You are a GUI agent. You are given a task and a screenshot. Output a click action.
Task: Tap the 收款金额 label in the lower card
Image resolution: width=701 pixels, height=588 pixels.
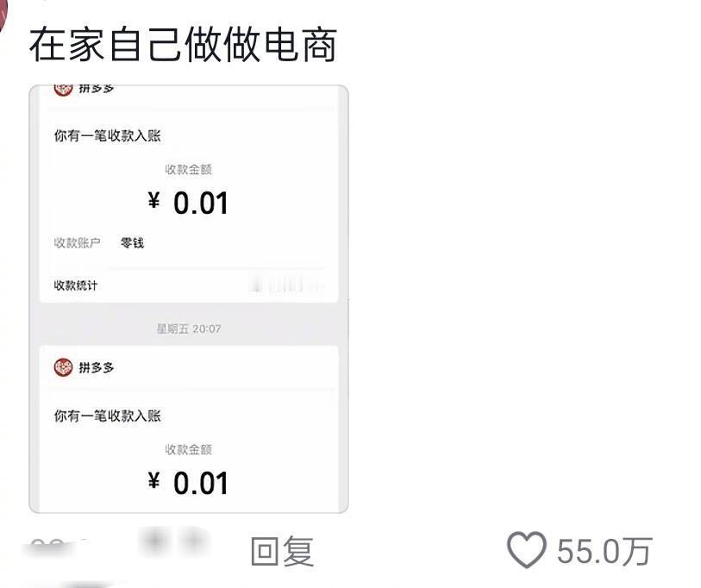click(x=188, y=449)
